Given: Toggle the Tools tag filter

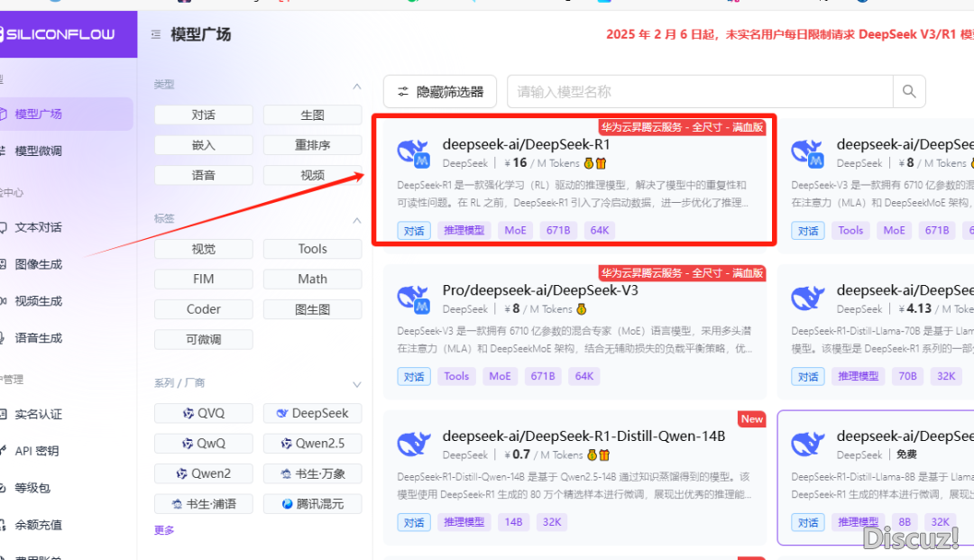Looking at the screenshot, I should pos(312,249).
